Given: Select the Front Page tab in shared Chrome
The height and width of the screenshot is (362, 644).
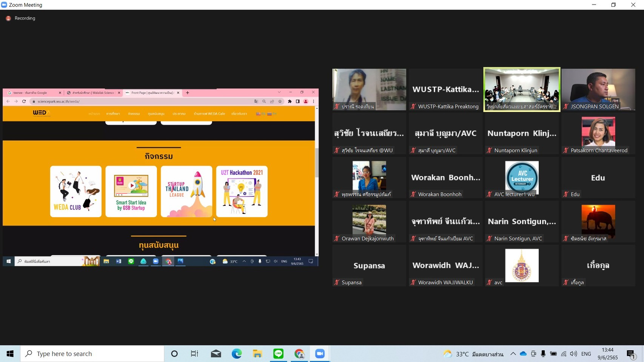Looking at the screenshot, I should [152, 93].
